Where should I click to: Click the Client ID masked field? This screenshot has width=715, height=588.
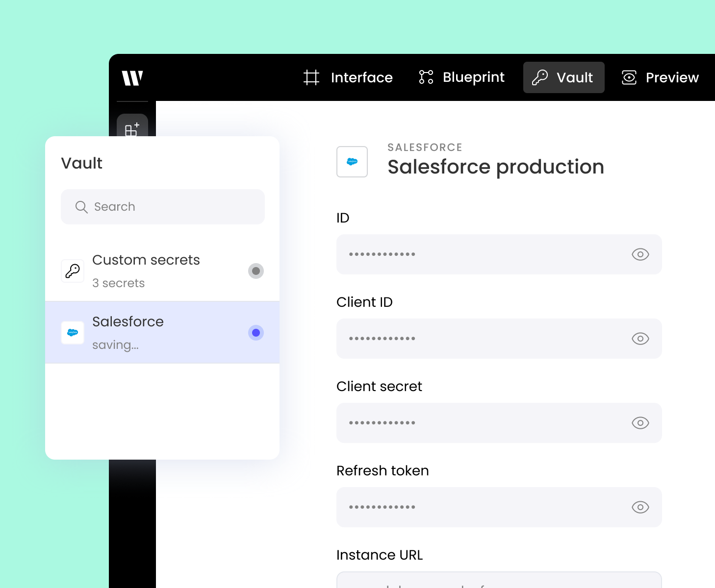(499, 339)
